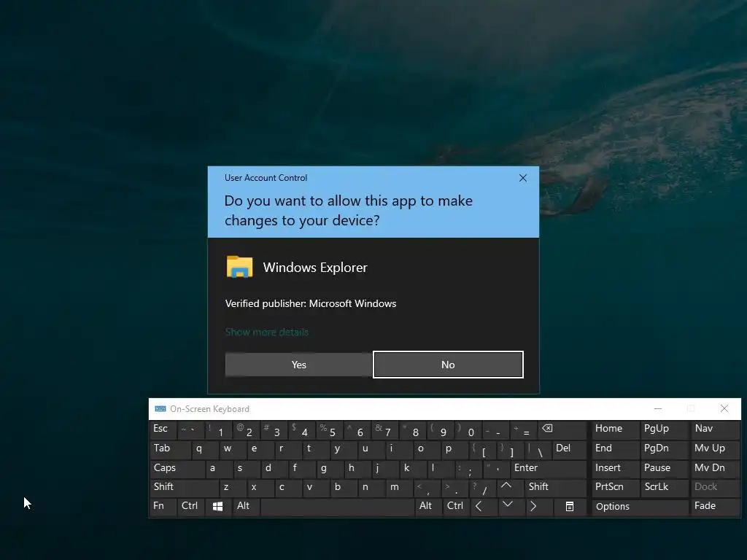Click the End key

click(615, 449)
